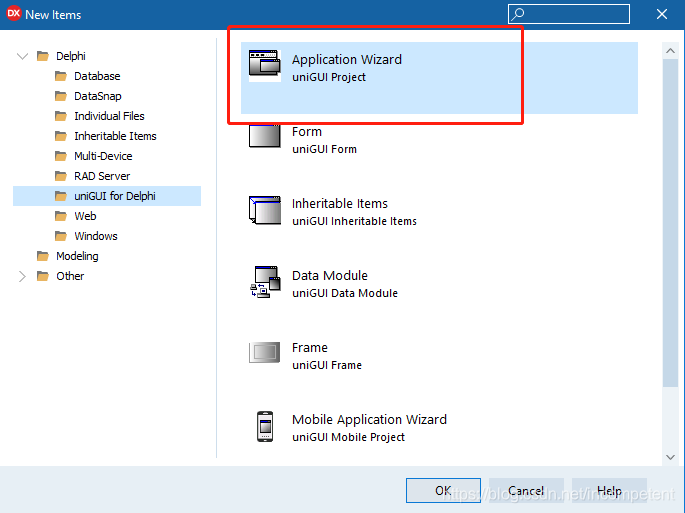This screenshot has width=685, height=513.
Task: Click the Windows folder icon
Action: coord(61,236)
